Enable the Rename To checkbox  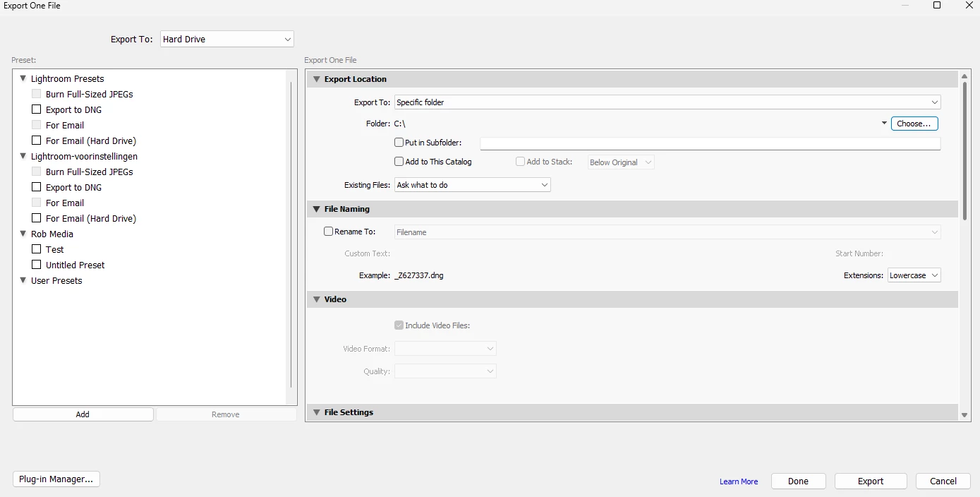tap(329, 232)
